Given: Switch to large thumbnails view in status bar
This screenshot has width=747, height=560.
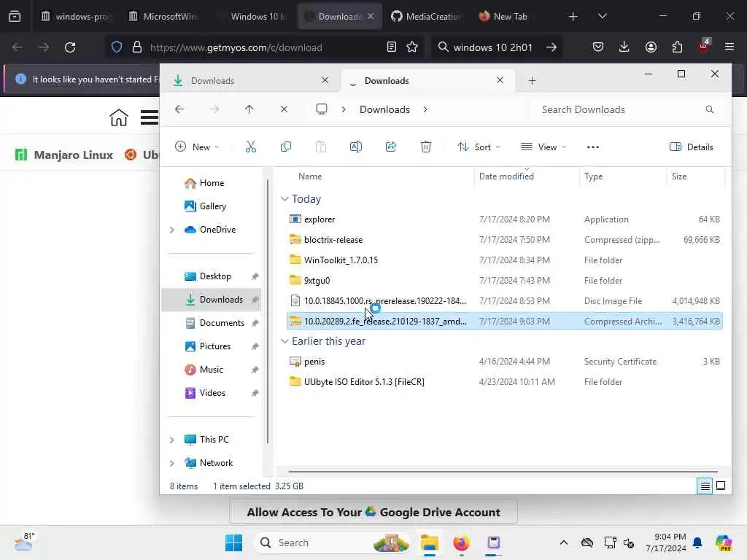Looking at the screenshot, I should tap(721, 486).
